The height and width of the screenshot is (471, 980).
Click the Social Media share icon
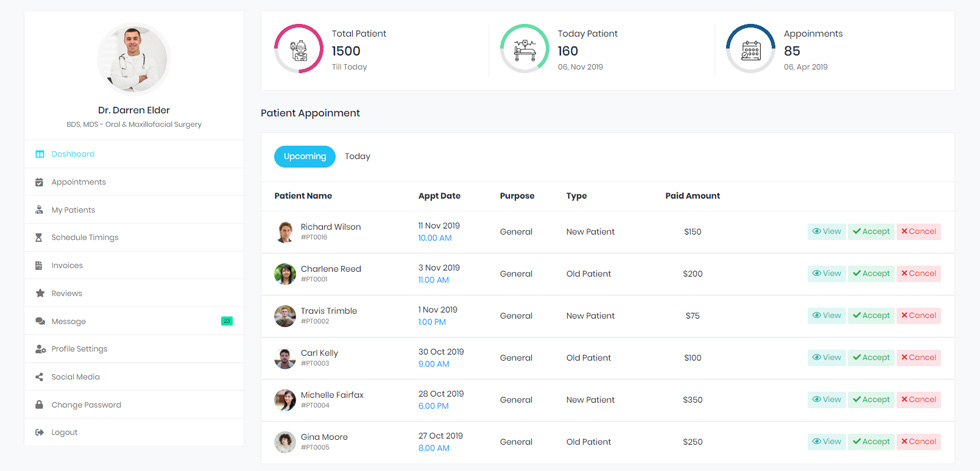pyautogui.click(x=39, y=377)
